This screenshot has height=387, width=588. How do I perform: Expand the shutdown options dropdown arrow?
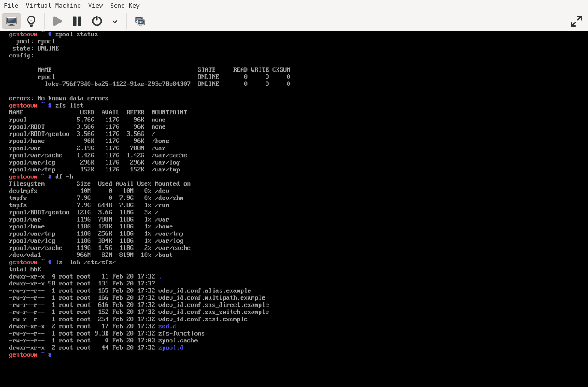click(115, 21)
